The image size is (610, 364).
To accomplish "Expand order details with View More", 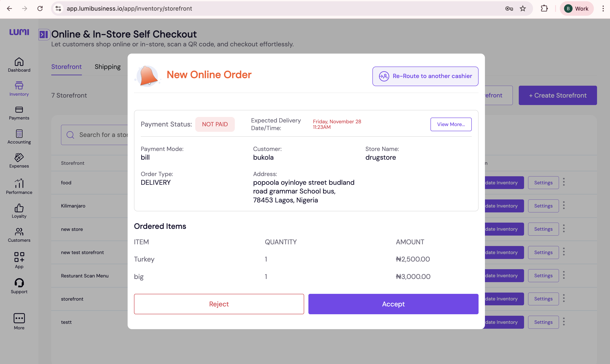I will point(451,124).
